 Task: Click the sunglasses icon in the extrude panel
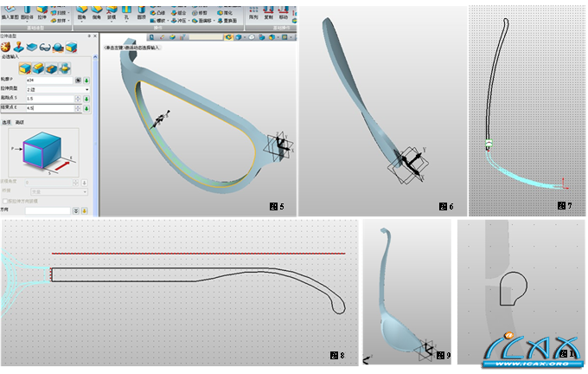pyautogui.click(x=45, y=48)
